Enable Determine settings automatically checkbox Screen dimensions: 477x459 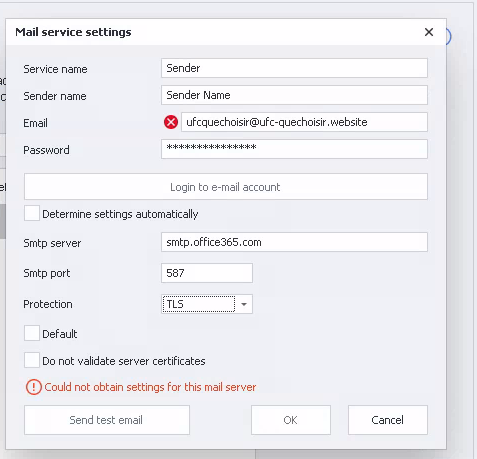coord(32,213)
